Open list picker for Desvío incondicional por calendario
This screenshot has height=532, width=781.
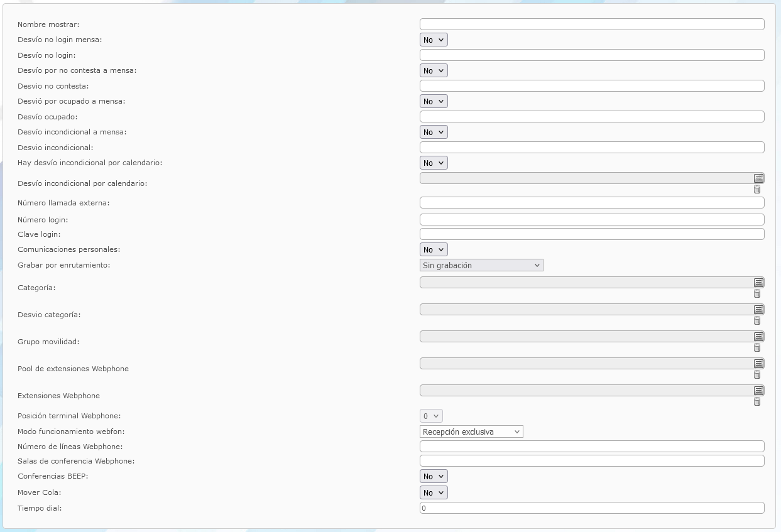click(x=758, y=178)
